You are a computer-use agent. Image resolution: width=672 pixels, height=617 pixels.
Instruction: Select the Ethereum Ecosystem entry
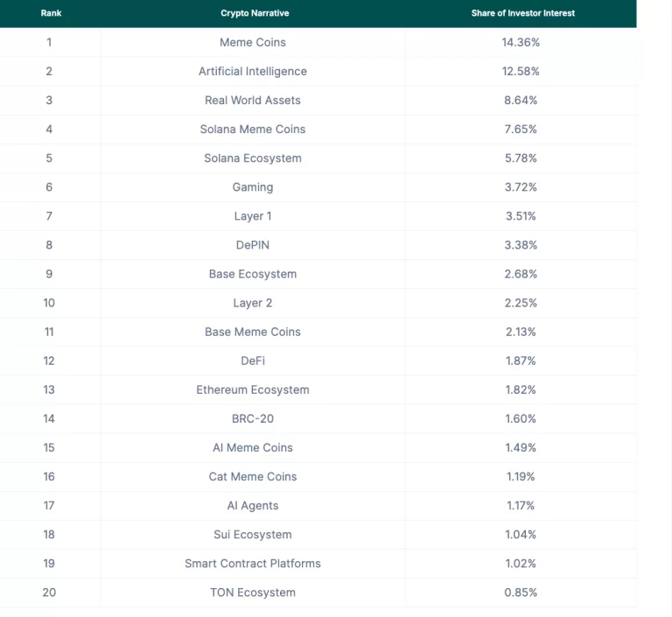click(x=253, y=389)
